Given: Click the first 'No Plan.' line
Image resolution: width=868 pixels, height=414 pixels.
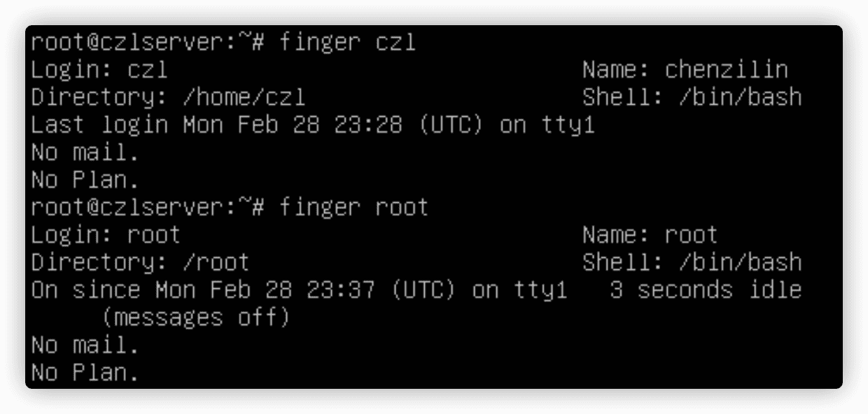Looking at the screenshot, I should [85, 180].
